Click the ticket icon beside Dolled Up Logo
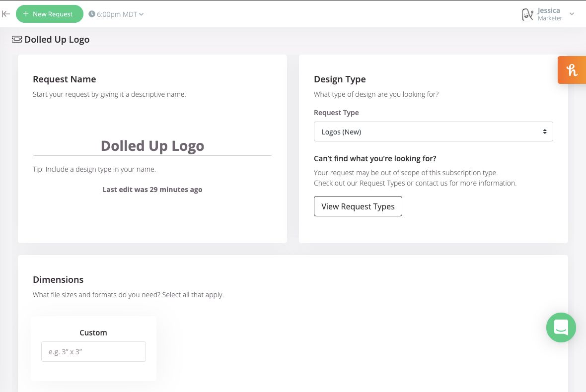The width and height of the screenshot is (586, 392). click(17, 39)
